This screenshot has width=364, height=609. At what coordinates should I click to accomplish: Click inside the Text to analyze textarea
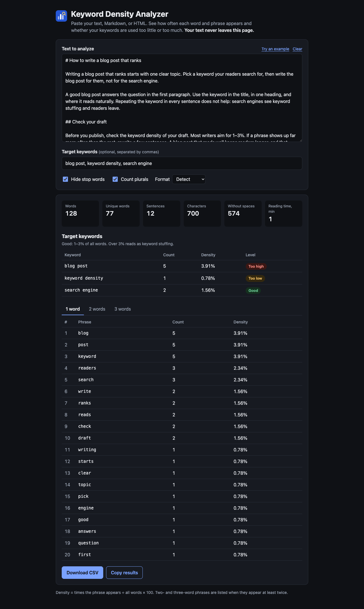click(182, 98)
